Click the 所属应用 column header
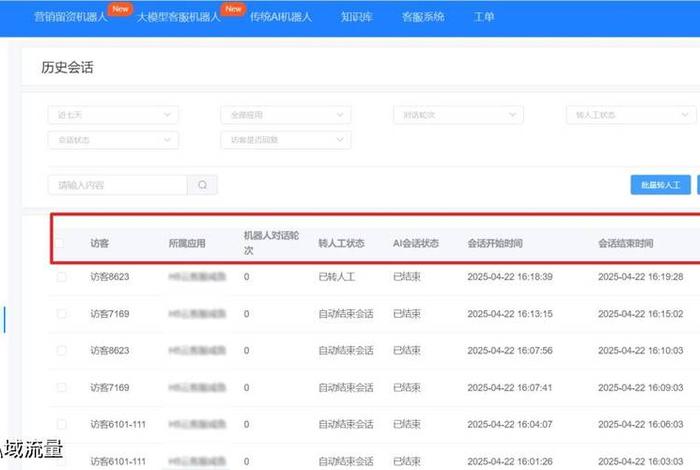700x470 pixels. pyautogui.click(x=187, y=243)
